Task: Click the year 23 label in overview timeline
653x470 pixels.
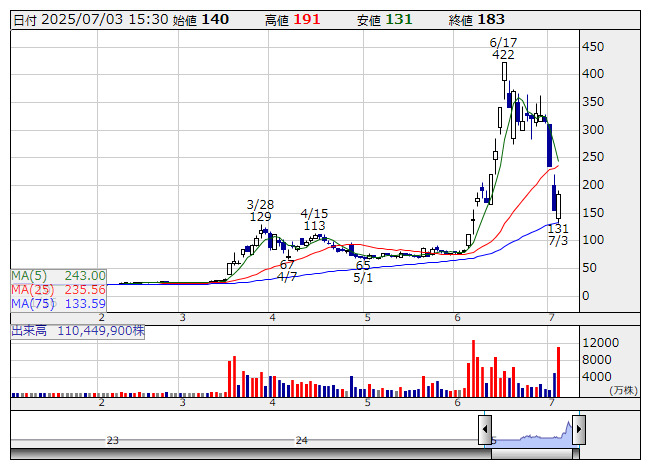Action: coord(113,440)
